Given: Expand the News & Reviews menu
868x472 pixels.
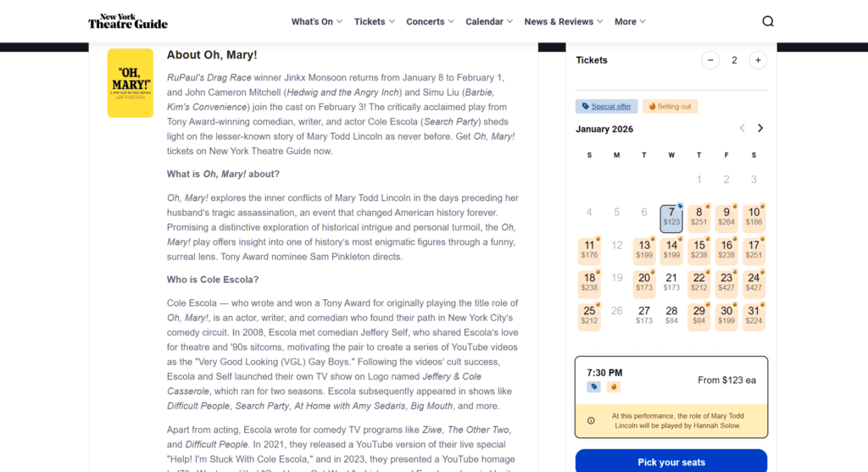Looking at the screenshot, I should pyautogui.click(x=564, y=21).
